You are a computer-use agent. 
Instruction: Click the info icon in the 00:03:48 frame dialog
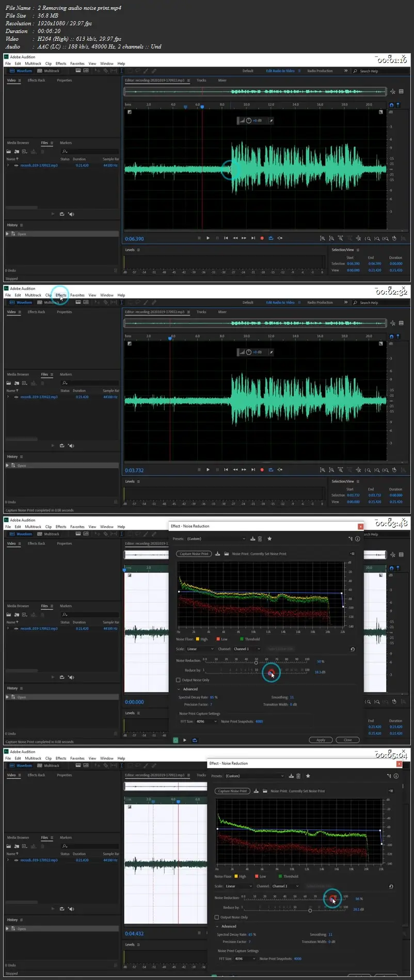pos(357,538)
